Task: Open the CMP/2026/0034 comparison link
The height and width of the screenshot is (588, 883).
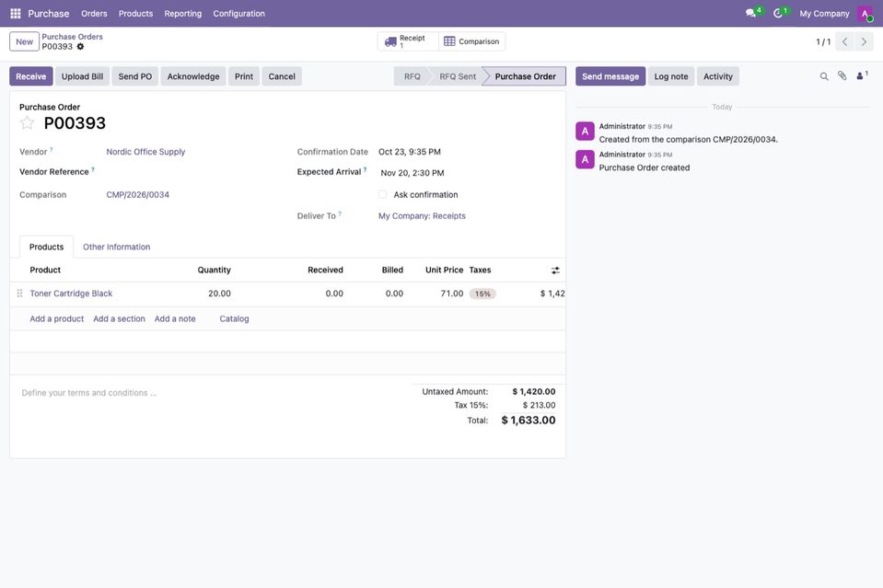Action: point(138,195)
